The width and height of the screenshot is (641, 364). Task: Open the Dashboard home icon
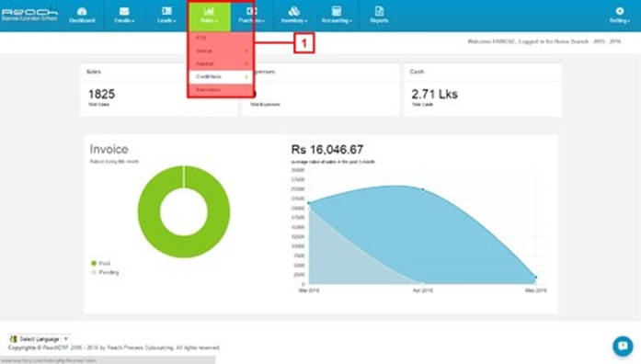82,11
